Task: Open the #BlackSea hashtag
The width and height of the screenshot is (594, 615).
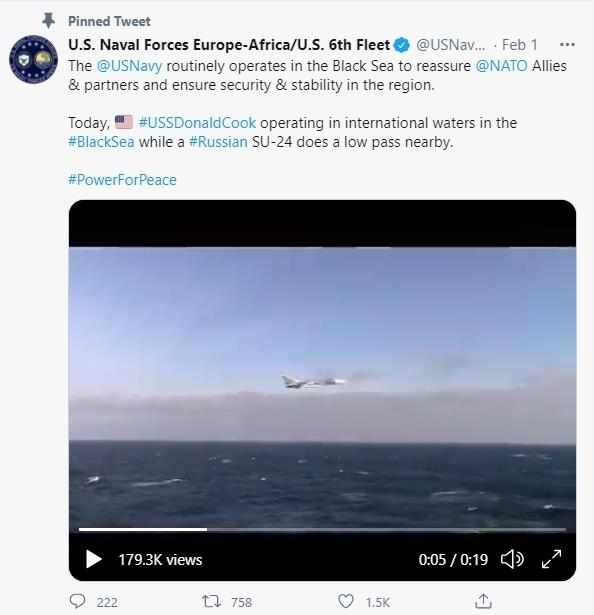Action: tap(101, 142)
